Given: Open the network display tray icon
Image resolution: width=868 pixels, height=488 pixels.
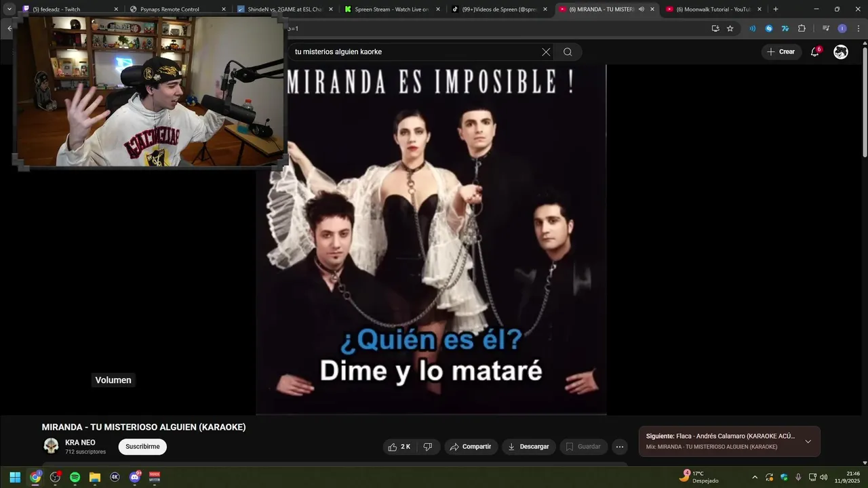Looking at the screenshot, I should [812, 477].
